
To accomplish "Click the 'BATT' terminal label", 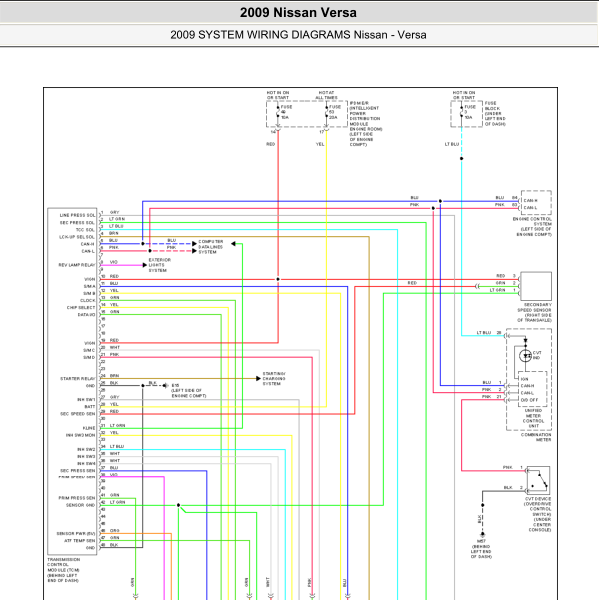I will tap(90, 407).
